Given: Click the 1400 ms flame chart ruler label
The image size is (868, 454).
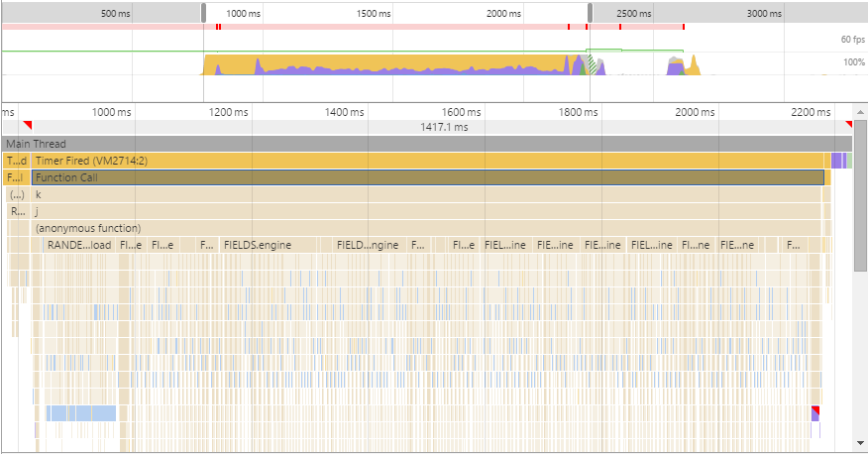Looking at the screenshot, I should (x=344, y=112).
